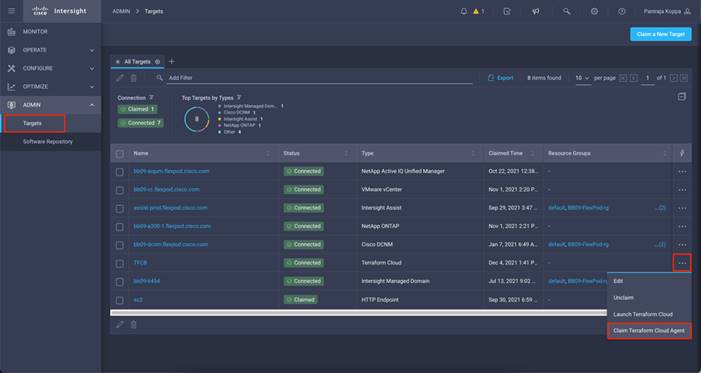Click the Export link
The height and width of the screenshot is (373, 701).
[501, 78]
